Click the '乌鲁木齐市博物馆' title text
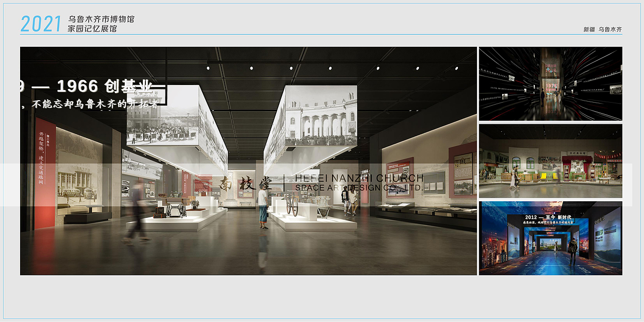 [x=101, y=20]
